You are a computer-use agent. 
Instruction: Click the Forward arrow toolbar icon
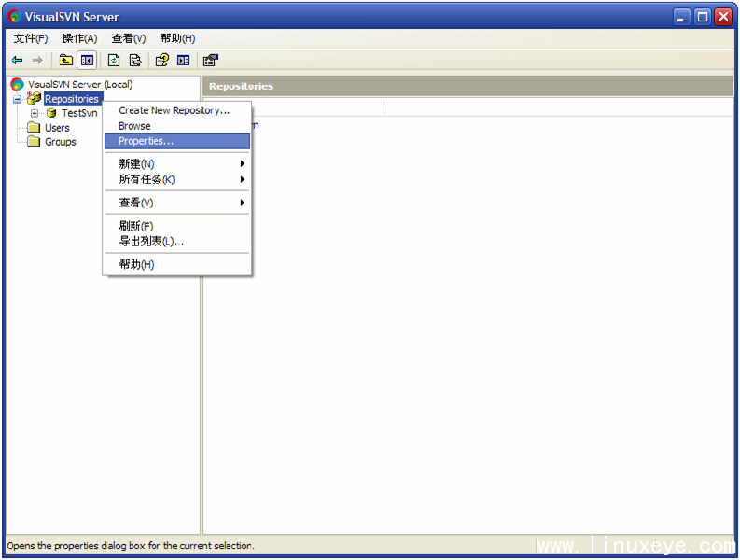(37, 61)
